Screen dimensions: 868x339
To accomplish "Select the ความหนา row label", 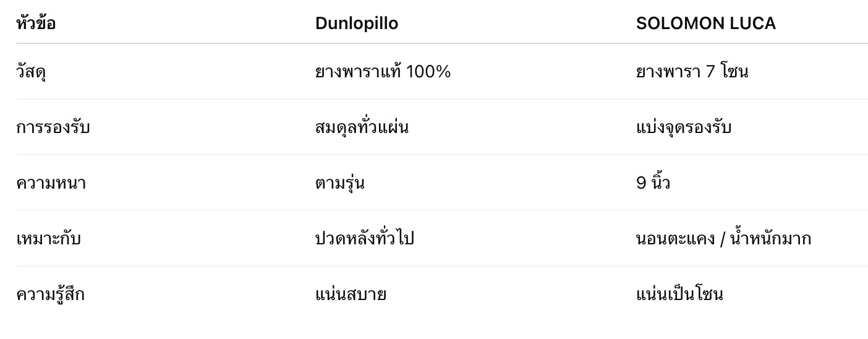I will (x=51, y=183).
